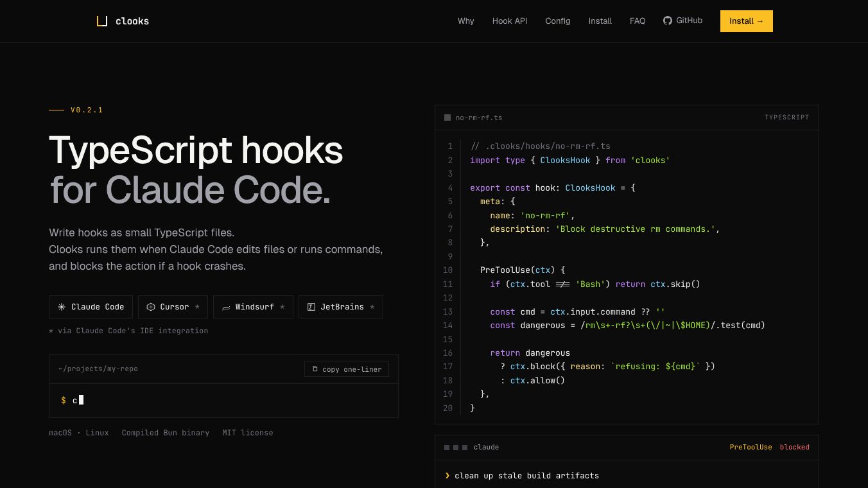Click the 'const dangerous' regex line
The height and width of the screenshot is (488, 868).
(x=627, y=326)
